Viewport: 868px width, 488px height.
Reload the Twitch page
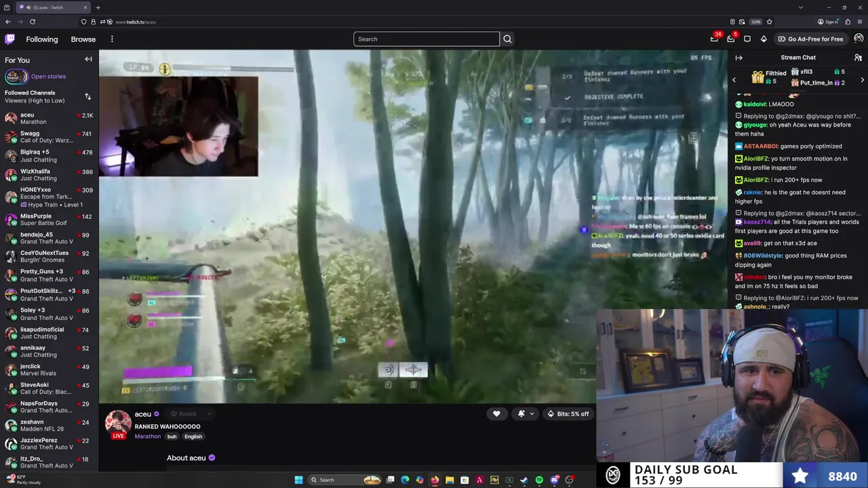[x=32, y=22]
